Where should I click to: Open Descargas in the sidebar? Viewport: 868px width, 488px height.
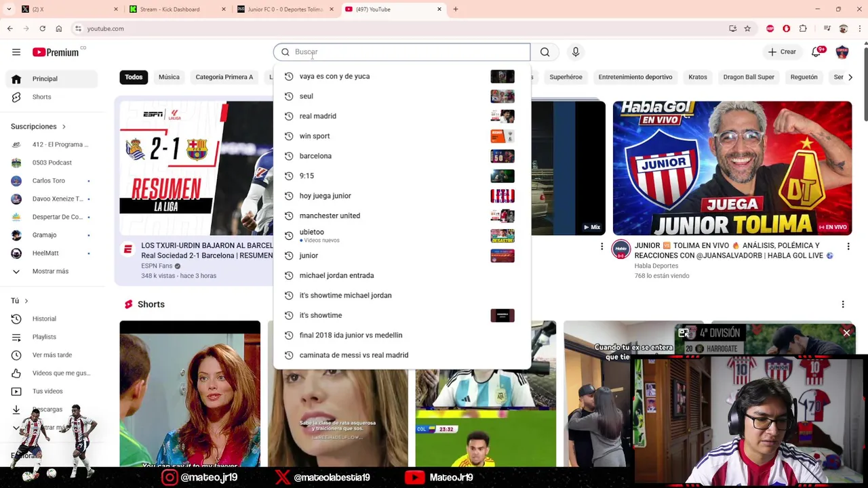[47, 409]
